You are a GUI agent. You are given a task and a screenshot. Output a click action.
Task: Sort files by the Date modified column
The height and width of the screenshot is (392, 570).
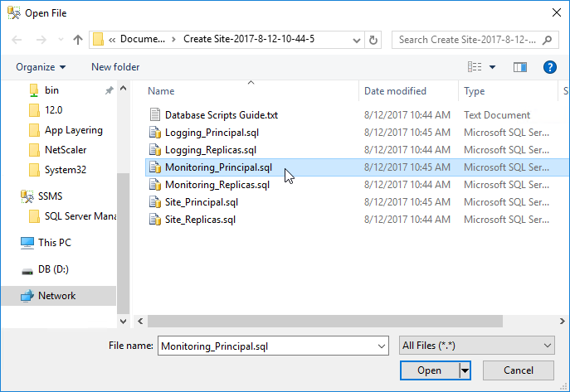pos(395,90)
